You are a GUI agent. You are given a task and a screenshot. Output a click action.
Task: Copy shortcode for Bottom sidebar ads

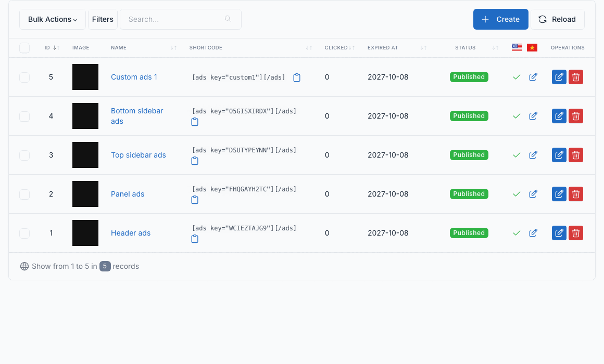pyautogui.click(x=195, y=122)
